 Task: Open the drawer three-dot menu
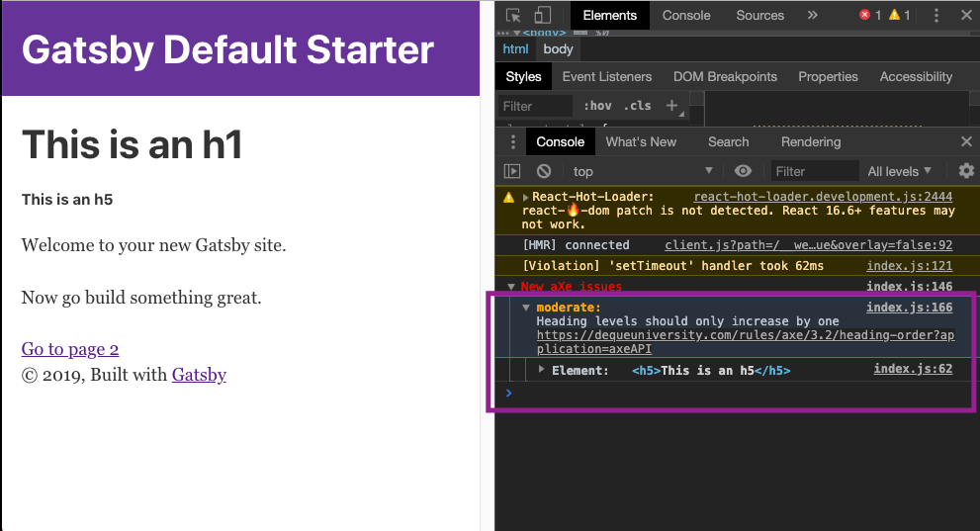(x=512, y=141)
